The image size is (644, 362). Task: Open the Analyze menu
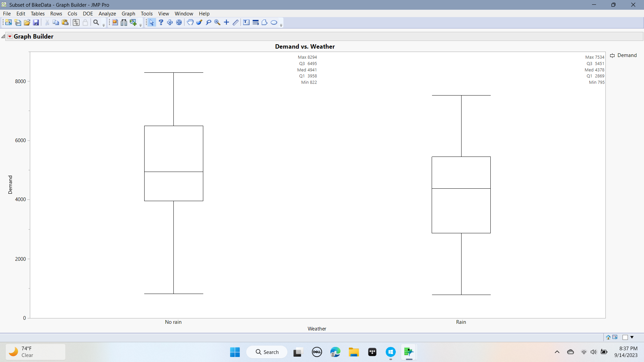point(107,14)
